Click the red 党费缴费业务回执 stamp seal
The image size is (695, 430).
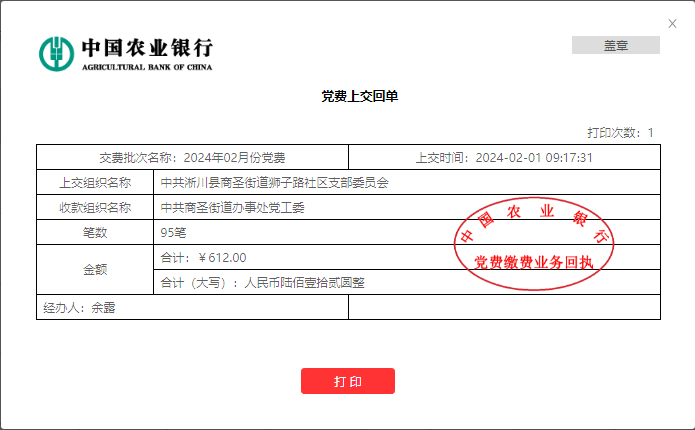point(534,244)
